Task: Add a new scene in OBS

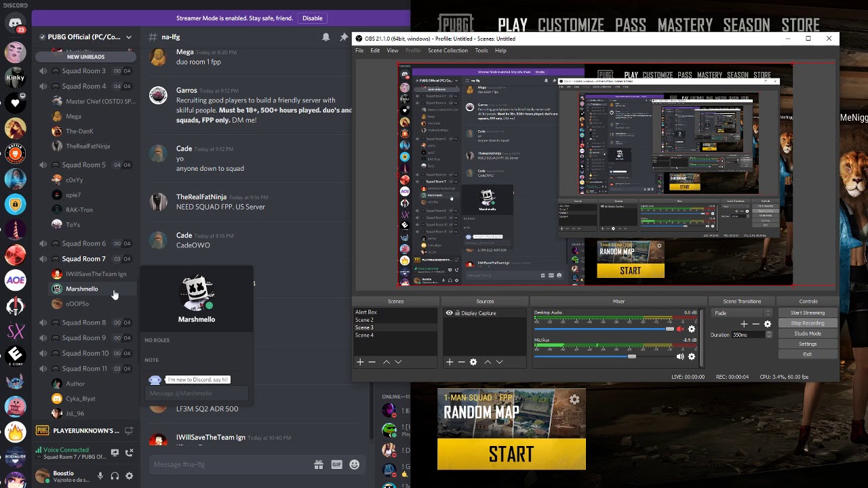Action: [360, 362]
